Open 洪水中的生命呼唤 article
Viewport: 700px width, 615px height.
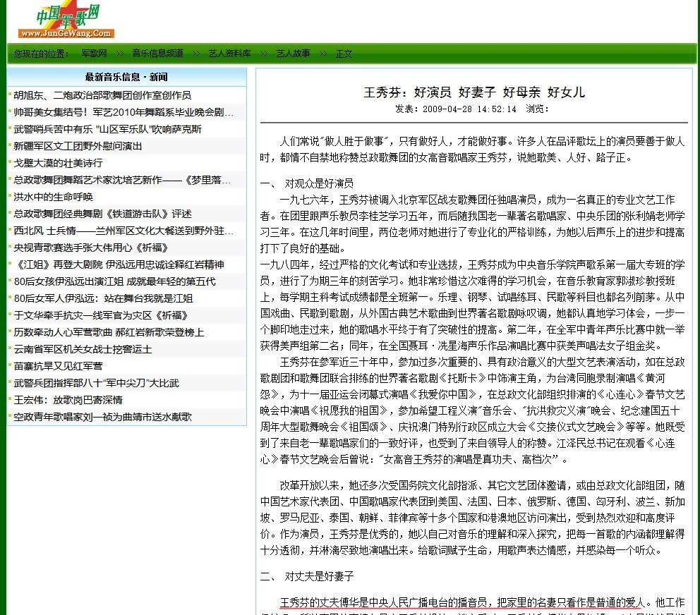[x=53, y=197]
